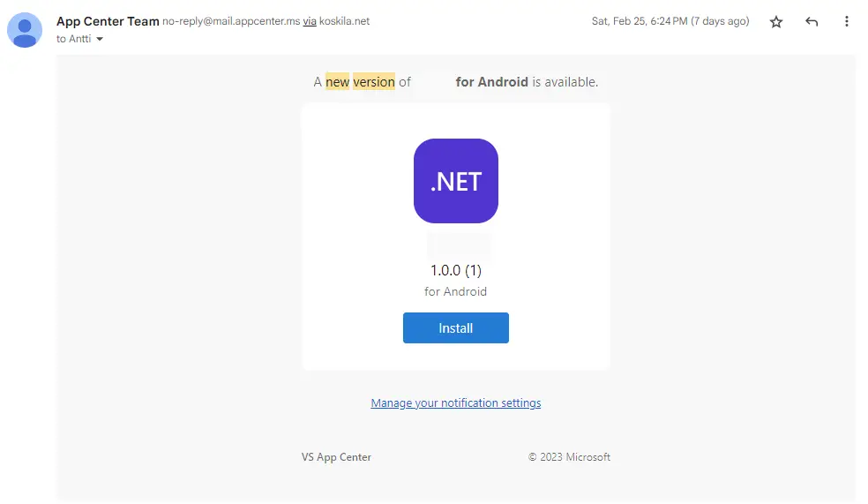Viewport: 868px width, 504px height.
Task: Open Manage your notification settings link
Action: coord(455,403)
